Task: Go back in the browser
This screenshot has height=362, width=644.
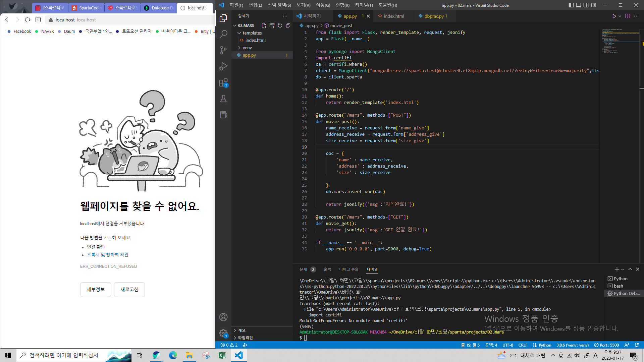Action: 7,20
